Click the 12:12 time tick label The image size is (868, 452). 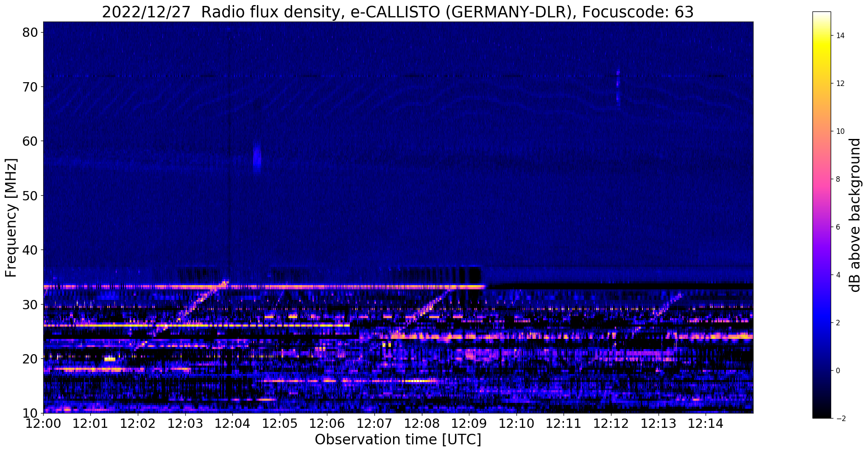(x=611, y=423)
